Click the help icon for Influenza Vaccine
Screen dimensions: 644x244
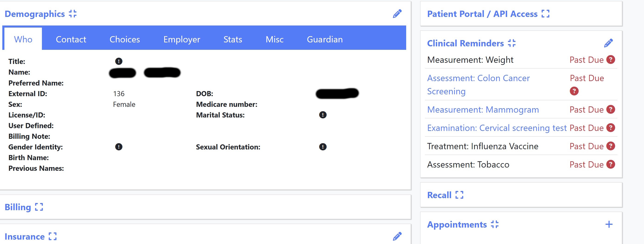(611, 146)
